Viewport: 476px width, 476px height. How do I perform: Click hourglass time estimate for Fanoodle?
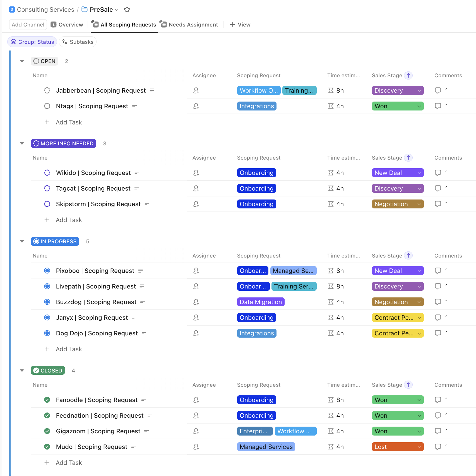[x=331, y=400]
